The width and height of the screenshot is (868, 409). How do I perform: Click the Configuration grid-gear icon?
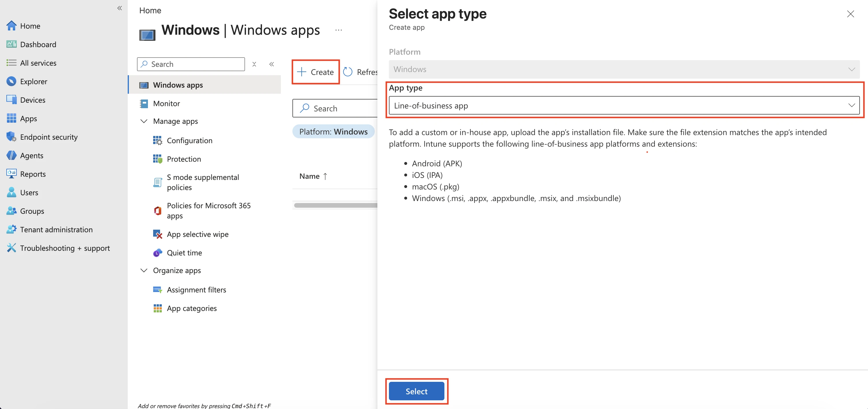(157, 141)
